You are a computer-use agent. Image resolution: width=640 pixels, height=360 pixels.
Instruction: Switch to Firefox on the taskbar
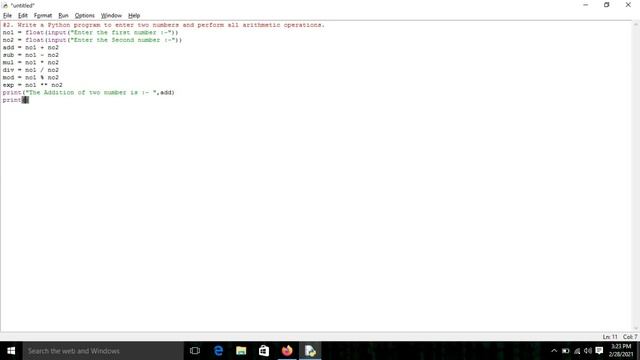(x=287, y=351)
